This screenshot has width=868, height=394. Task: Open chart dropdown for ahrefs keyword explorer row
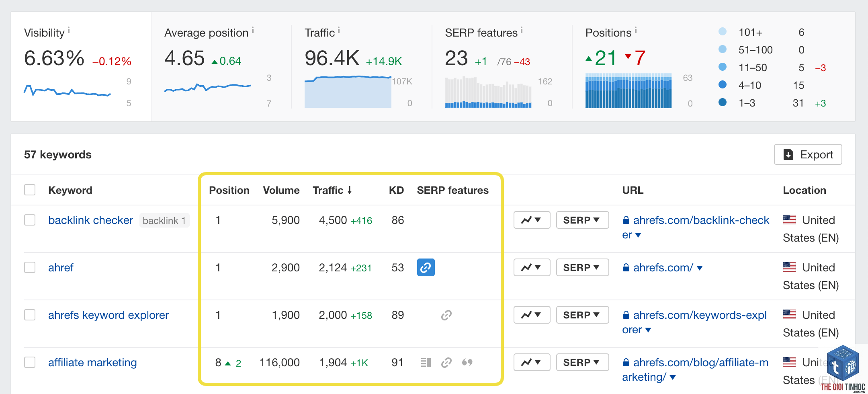point(532,315)
